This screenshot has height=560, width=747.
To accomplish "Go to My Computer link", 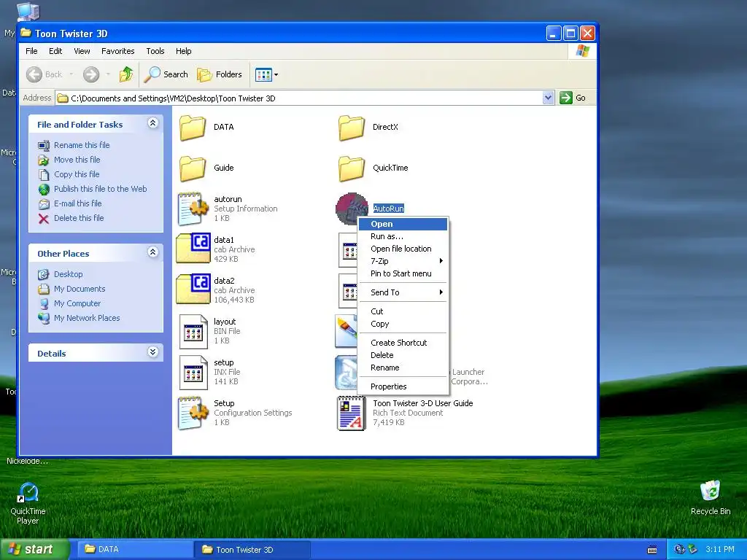I will pyautogui.click(x=77, y=303).
